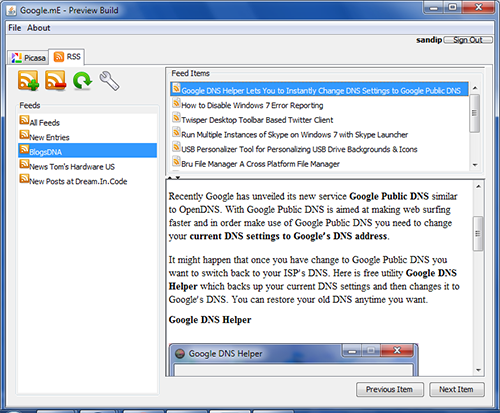Click the feed icon beside How to Disable Windows 7 item
The width and height of the screenshot is (500, 413).
(x=176, y=103)
